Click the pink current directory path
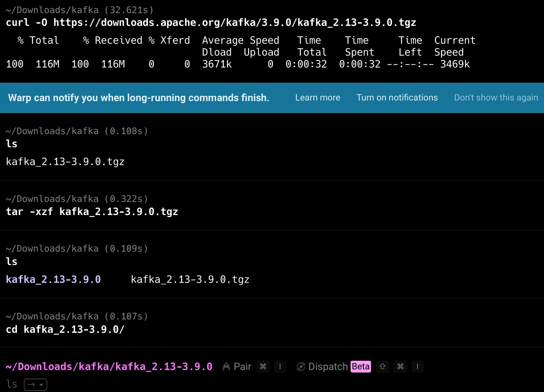544x392 pixels. 109,367
